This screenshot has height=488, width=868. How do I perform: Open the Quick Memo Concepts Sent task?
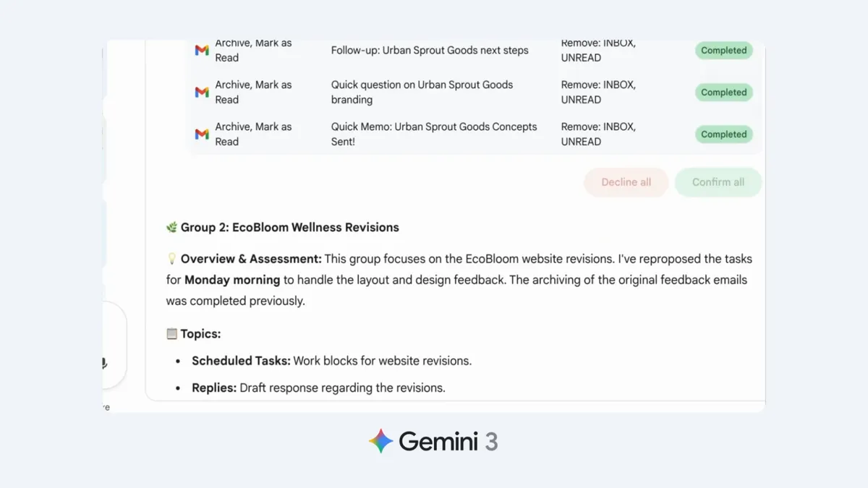pyautogui.click(x=433, y=134)
